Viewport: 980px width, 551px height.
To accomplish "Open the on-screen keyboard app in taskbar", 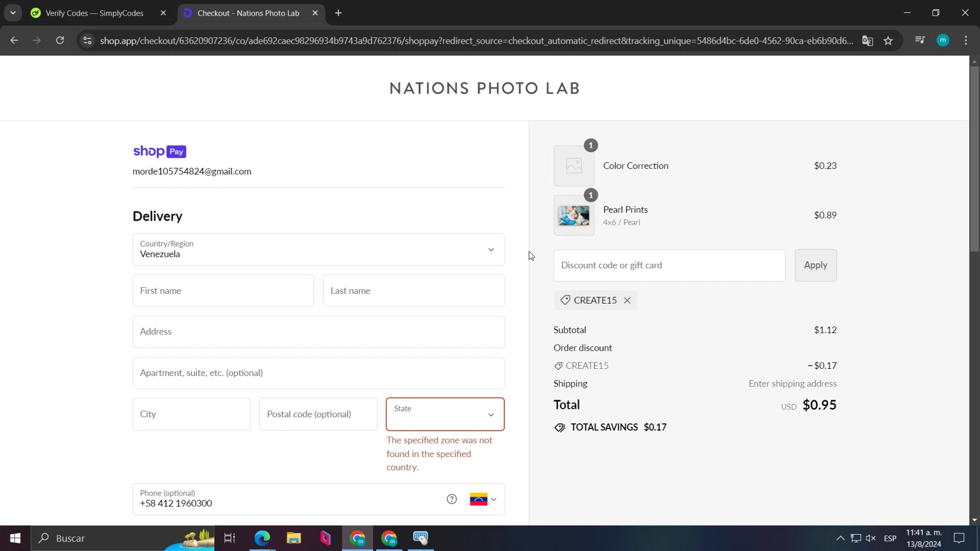I will click(x=421, y=538).
